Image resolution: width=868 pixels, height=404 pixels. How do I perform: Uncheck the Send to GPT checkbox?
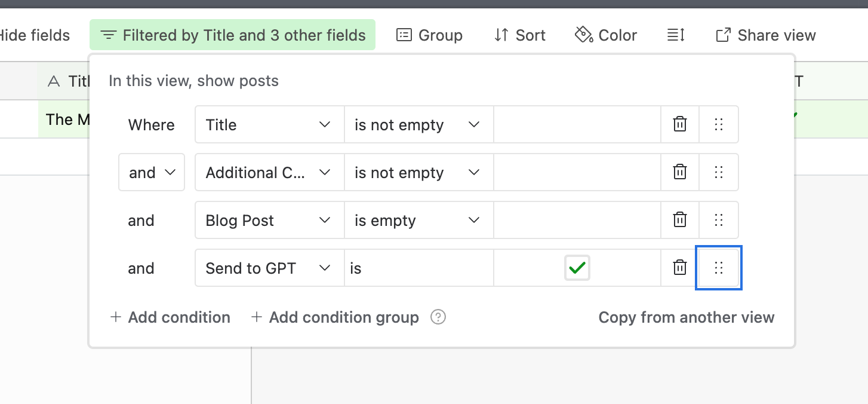(577, 268)
